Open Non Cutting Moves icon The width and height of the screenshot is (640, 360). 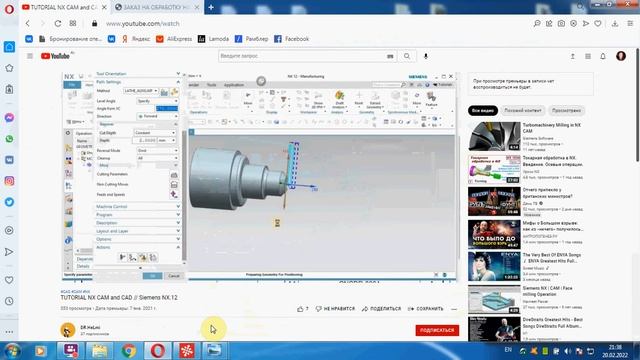point(174,184)
